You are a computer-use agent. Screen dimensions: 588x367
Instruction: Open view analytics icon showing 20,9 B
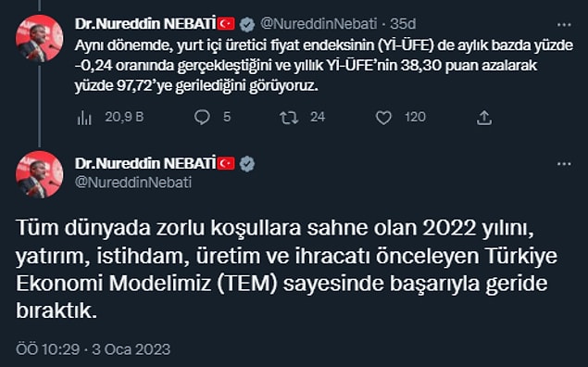[x=84, y=118]
